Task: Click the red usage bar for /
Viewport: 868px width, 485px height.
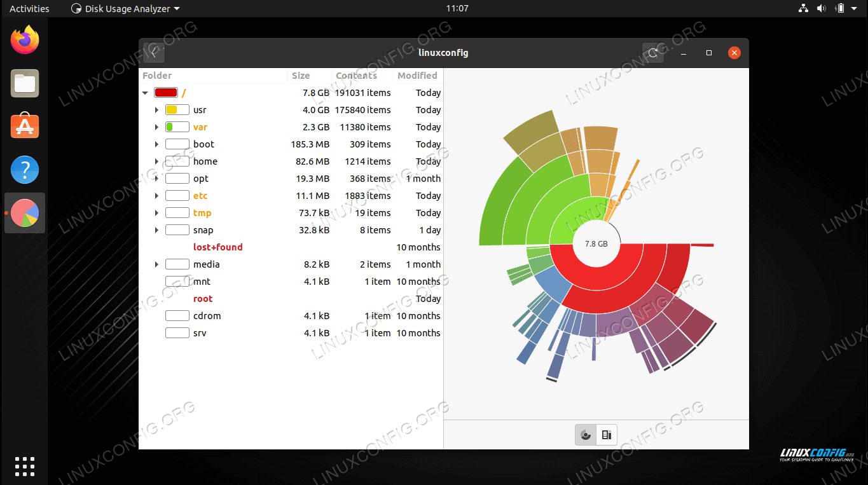Action: [x=166, y=93]
